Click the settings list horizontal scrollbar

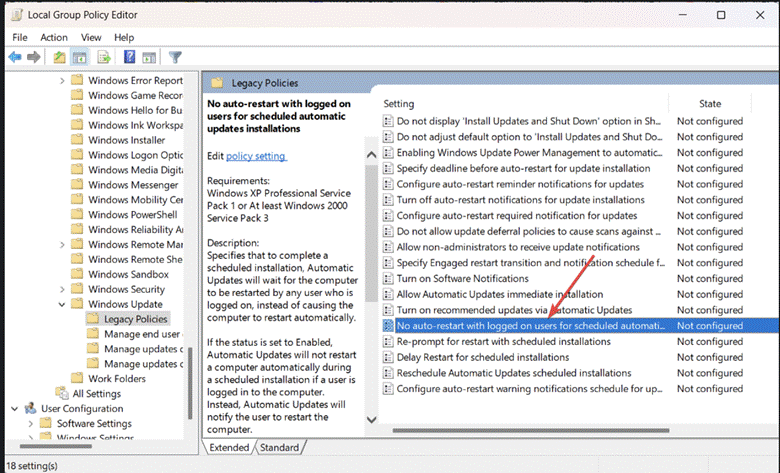pos(531,430)
